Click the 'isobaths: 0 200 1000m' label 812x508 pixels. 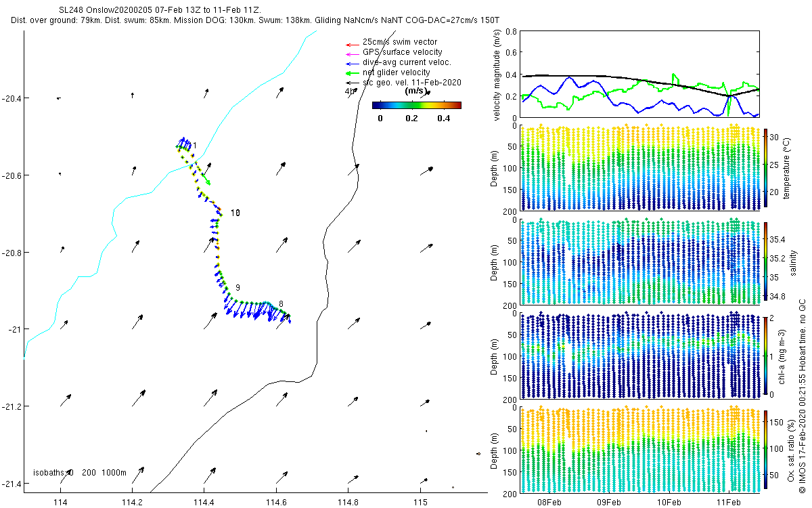pyautogui.click(x=80, y=472)
